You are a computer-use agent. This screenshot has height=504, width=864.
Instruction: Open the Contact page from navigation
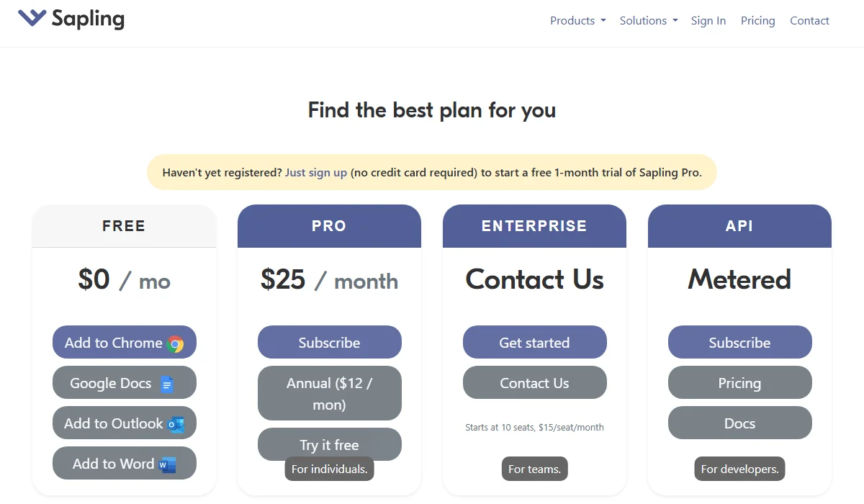coord(809,21)
